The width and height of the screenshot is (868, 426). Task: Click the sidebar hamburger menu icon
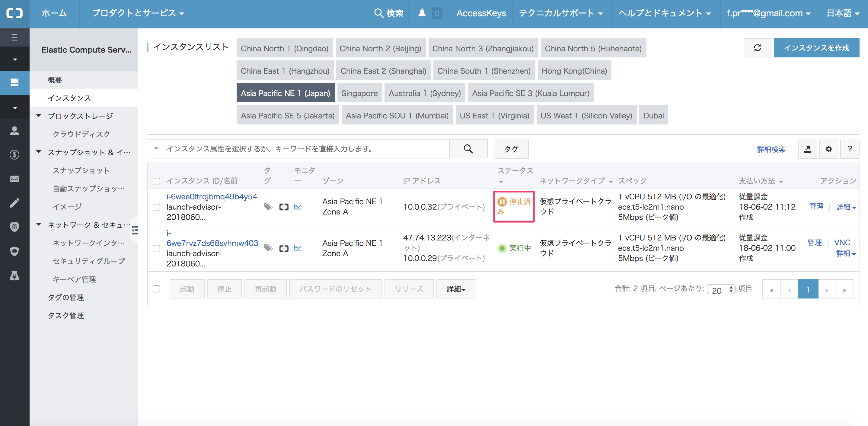click(14, 37)
